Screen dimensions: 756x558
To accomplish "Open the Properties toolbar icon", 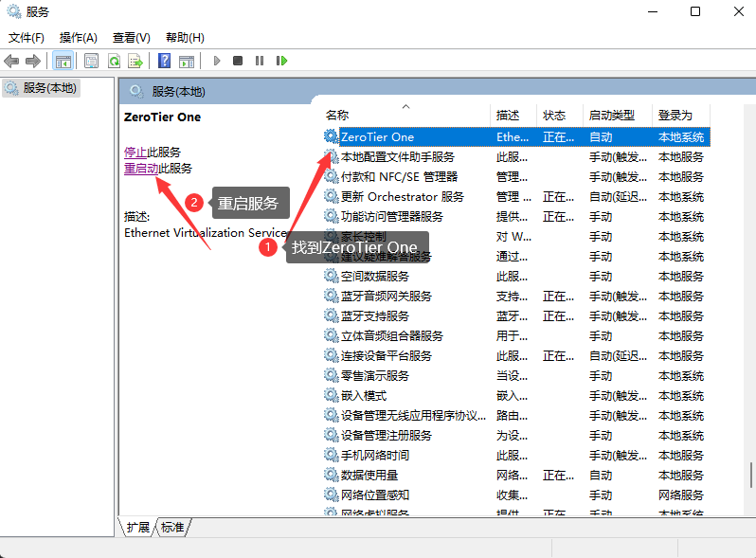I will (x=92, y=61).
